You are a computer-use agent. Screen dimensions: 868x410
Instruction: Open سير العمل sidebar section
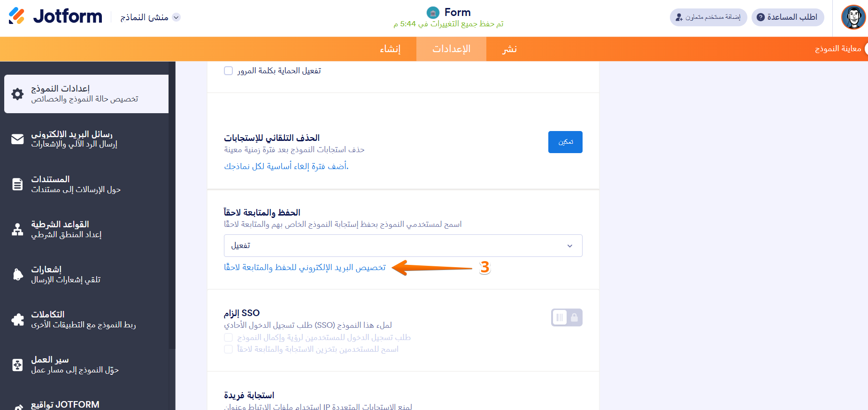click(x=86, y=364)
